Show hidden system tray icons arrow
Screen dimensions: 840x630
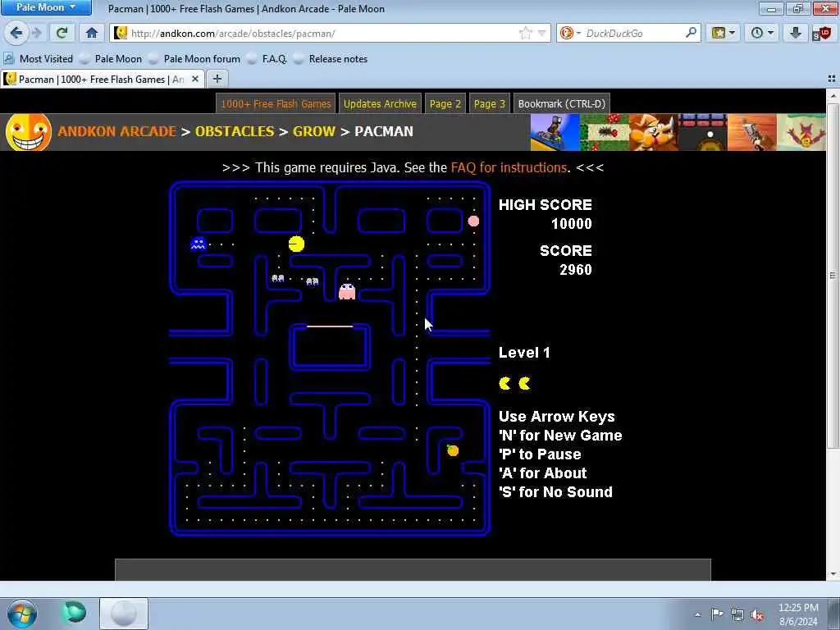(697, 614)
